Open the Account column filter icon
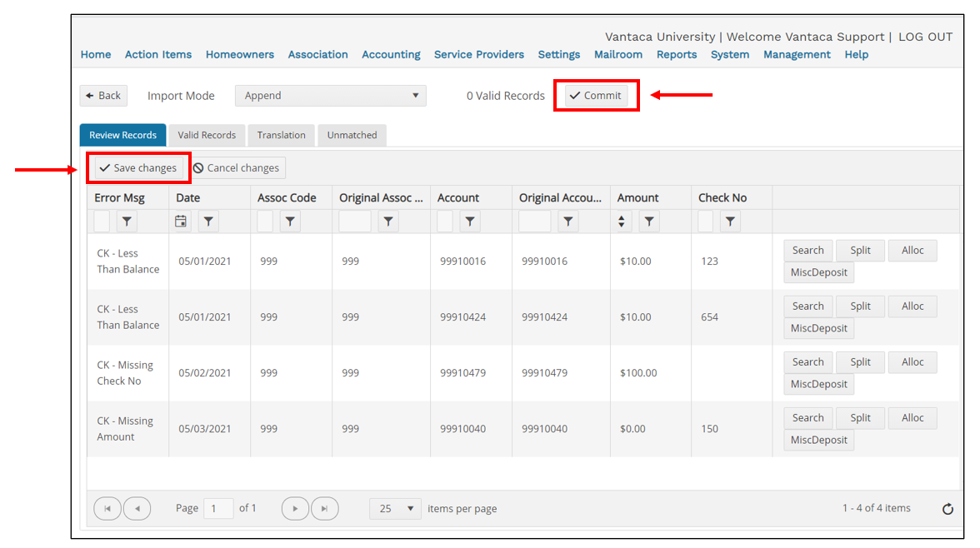The width and height of the screenshot is (980, 548). coord(470,222)
